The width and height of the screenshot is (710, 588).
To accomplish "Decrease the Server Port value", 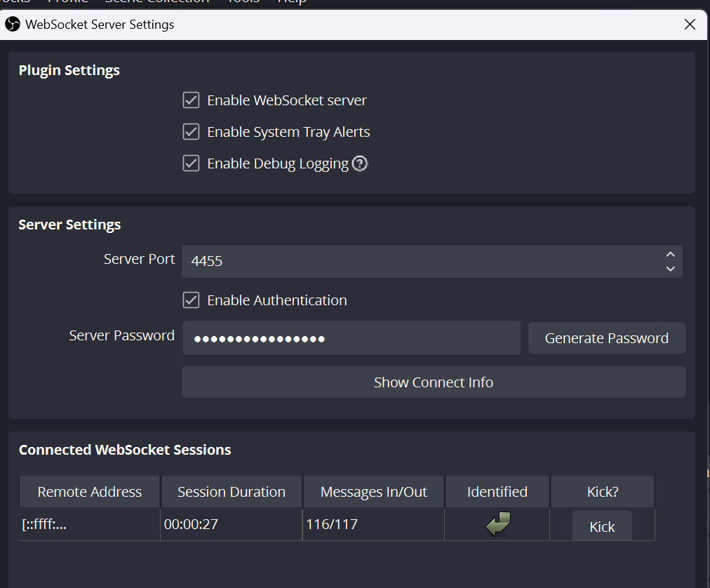I will click(x=671, y=269).
